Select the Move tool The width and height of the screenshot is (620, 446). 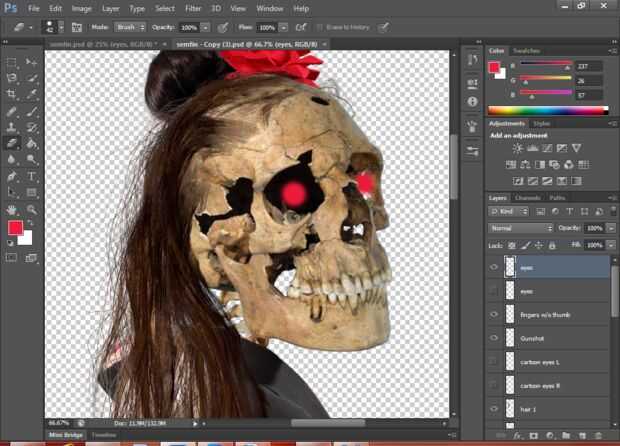31,62
